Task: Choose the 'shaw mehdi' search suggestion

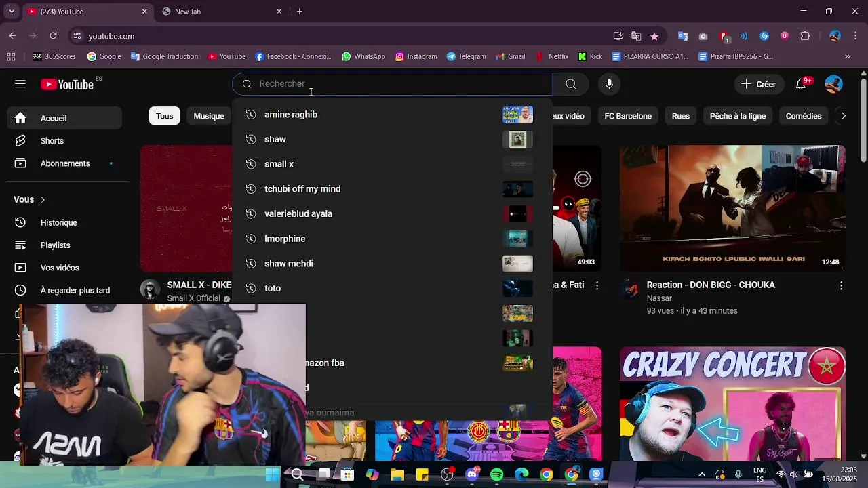Action: coord(393,264)
